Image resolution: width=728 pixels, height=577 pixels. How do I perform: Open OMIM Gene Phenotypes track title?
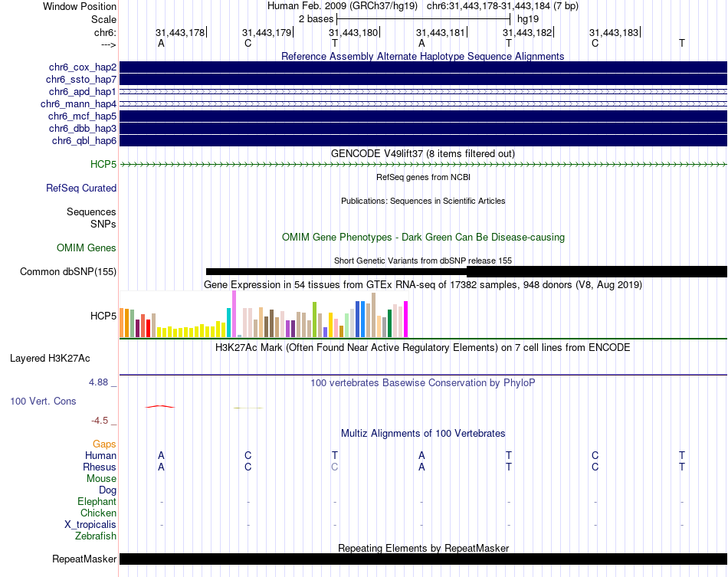point(423,238)
